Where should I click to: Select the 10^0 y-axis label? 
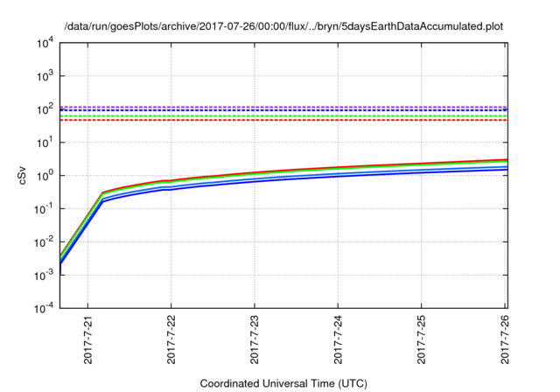click(x=45, y=176)
